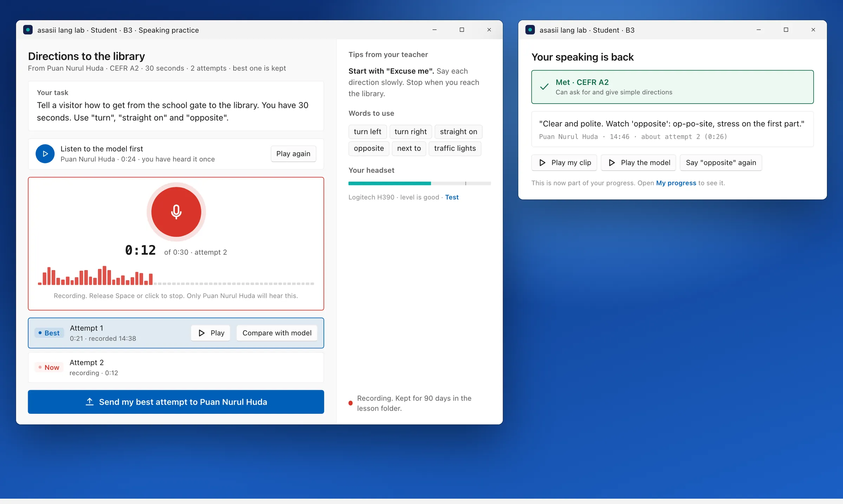This screenshot has width=843, height=504.
Task: Open the headset Test link
Action: pos(452,197)
